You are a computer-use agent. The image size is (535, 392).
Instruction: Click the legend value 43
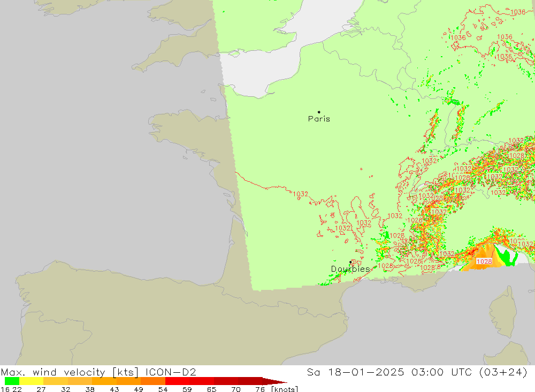(x=114, y=389)
